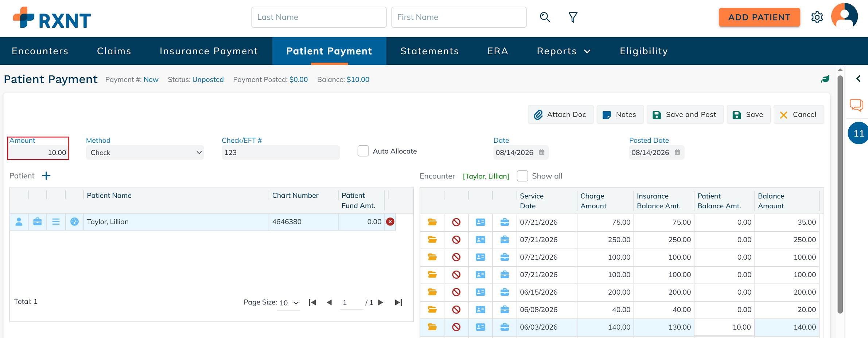Click the Save and Post button
The height and width of the screenshot is (338, 868).
pos(685,115)
